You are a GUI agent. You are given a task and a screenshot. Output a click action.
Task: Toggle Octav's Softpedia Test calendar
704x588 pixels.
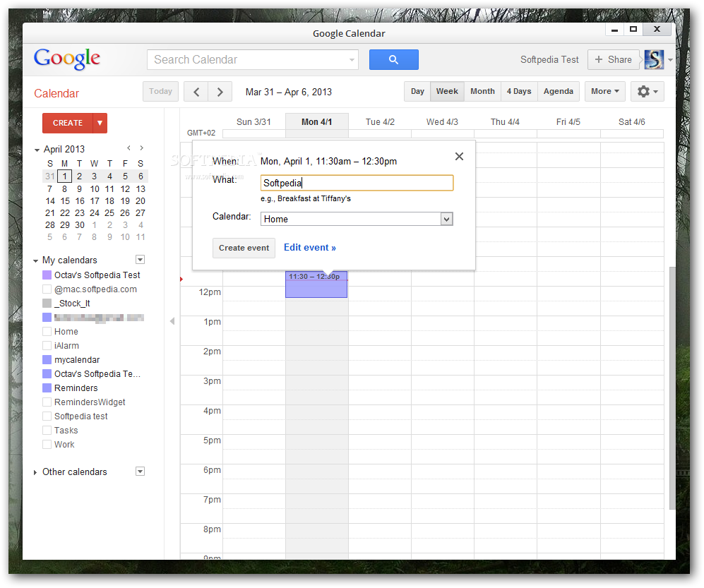[x=47, y=275]
